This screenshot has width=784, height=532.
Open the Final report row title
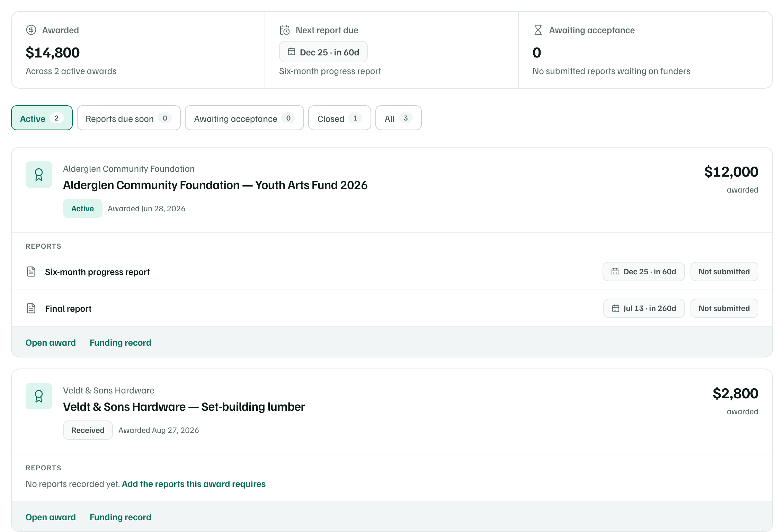click(x=68, y=309)
